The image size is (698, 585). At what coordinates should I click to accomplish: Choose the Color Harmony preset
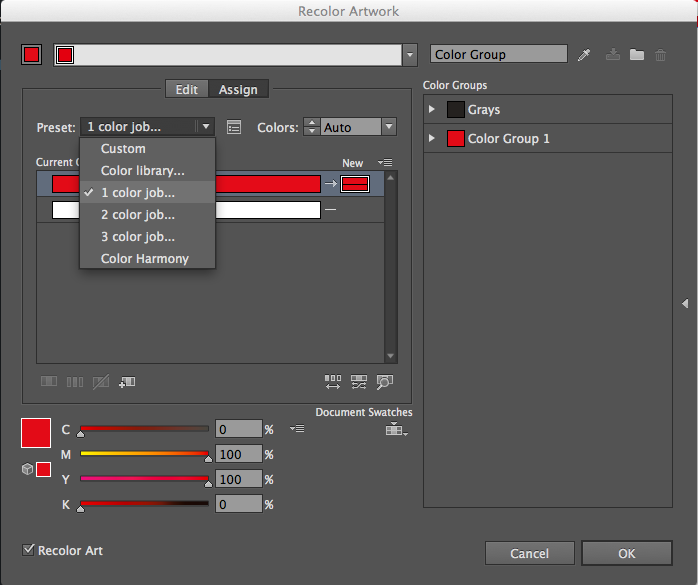(x=147, y=258)
